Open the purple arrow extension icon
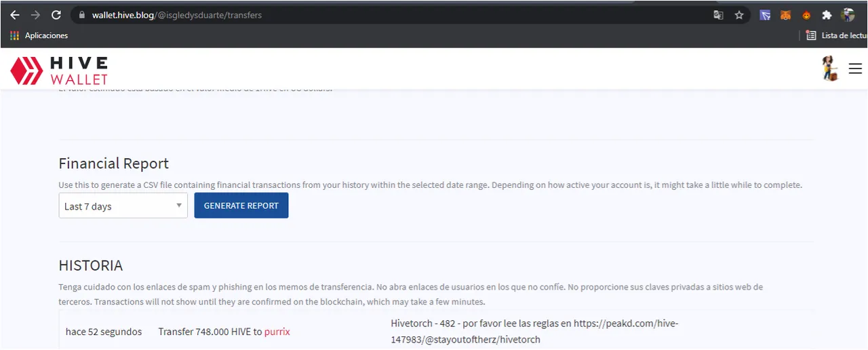The image size is (868, 350). pyautogui.click(x=765, y=15)
